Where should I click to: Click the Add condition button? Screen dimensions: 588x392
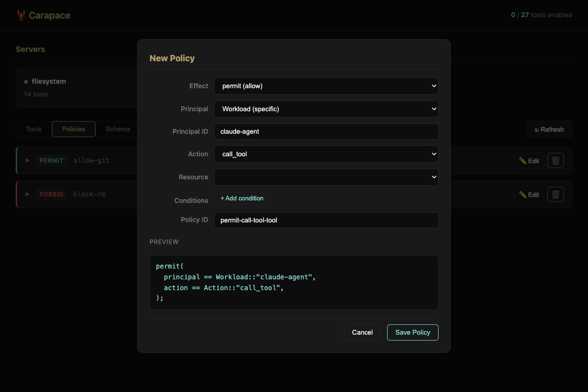242,198
